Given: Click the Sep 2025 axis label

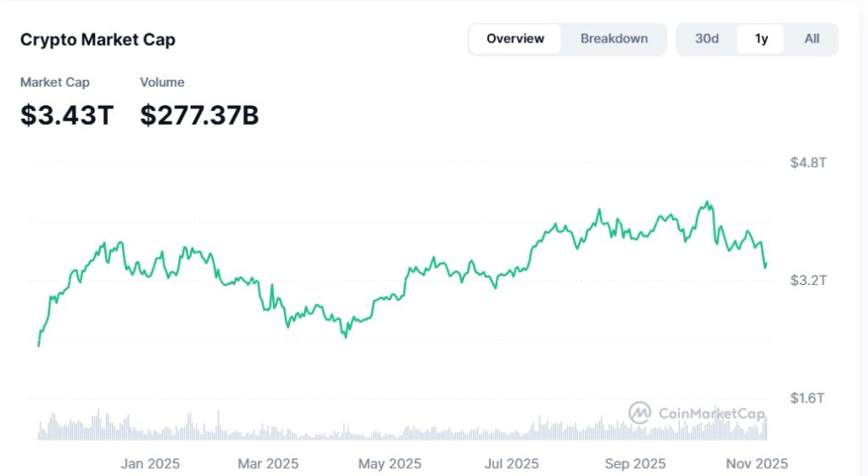Looking at the screenshot, I should 635,464.
